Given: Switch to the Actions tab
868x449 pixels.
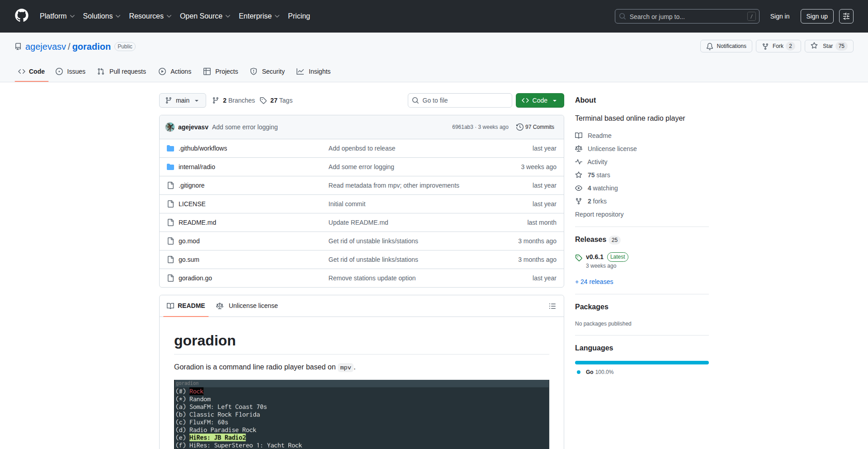Looking at the screenshot, I should (x=175, y=71).
